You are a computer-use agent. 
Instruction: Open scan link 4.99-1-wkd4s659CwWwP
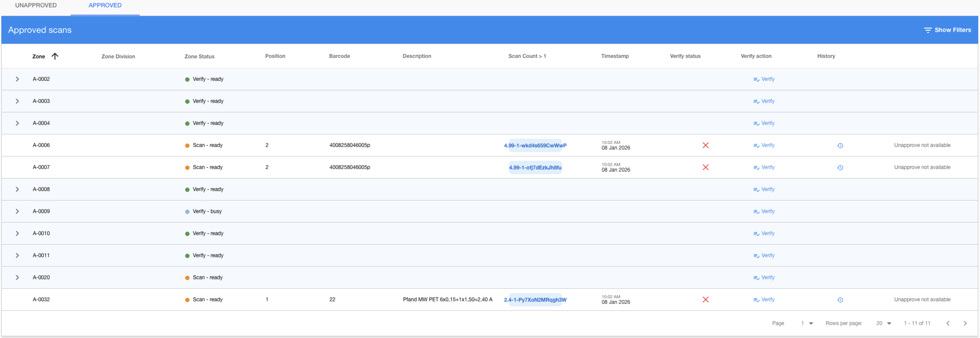click(535, 146)
